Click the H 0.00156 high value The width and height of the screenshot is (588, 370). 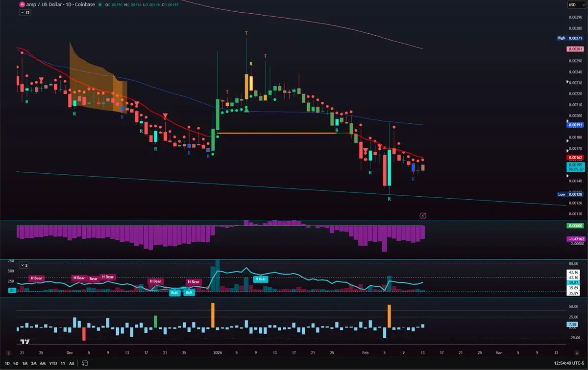[x=133, y=4]
